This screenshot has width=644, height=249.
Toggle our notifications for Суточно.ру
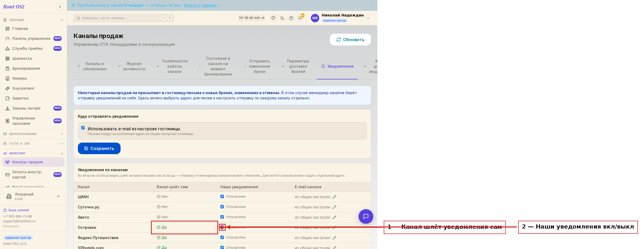click(222, 207)
